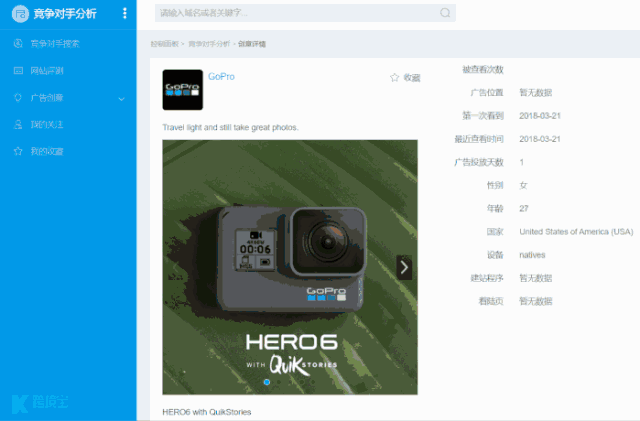Go to next ad image arrow
Screen dimensions: 640x421
[x=404, y=267]
